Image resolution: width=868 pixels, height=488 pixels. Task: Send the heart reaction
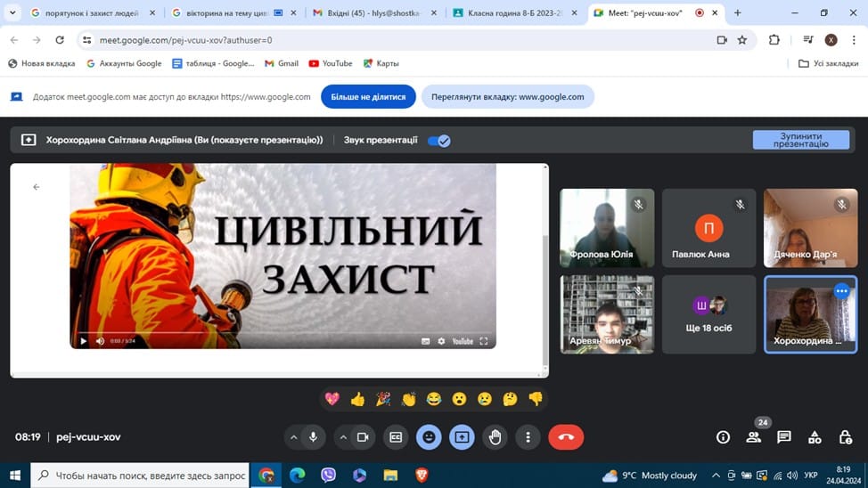(x=332, y=399)
